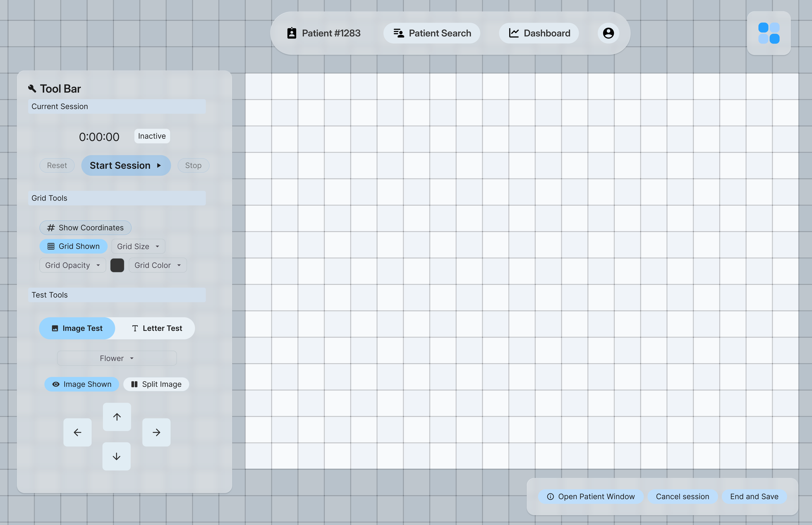Open the Grid Size dropdown
Screen dimensions: 812x525
pos(138,246)
